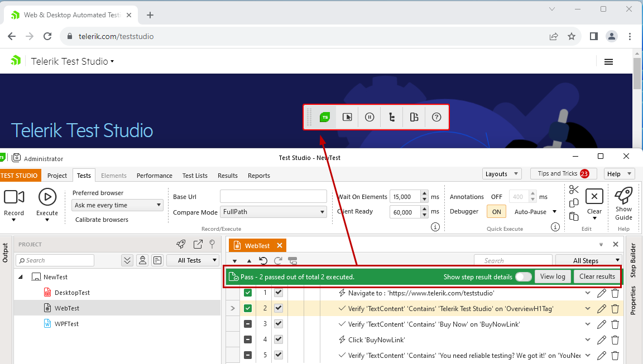
Task: Collapse NewTest project tree node
Action: (21, 277)
